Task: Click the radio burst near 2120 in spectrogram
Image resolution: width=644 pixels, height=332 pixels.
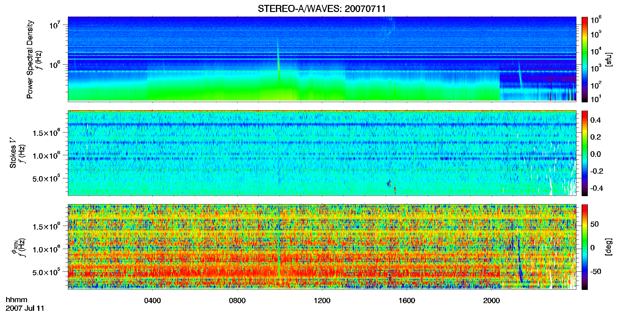Action: (x=520, y=74)
